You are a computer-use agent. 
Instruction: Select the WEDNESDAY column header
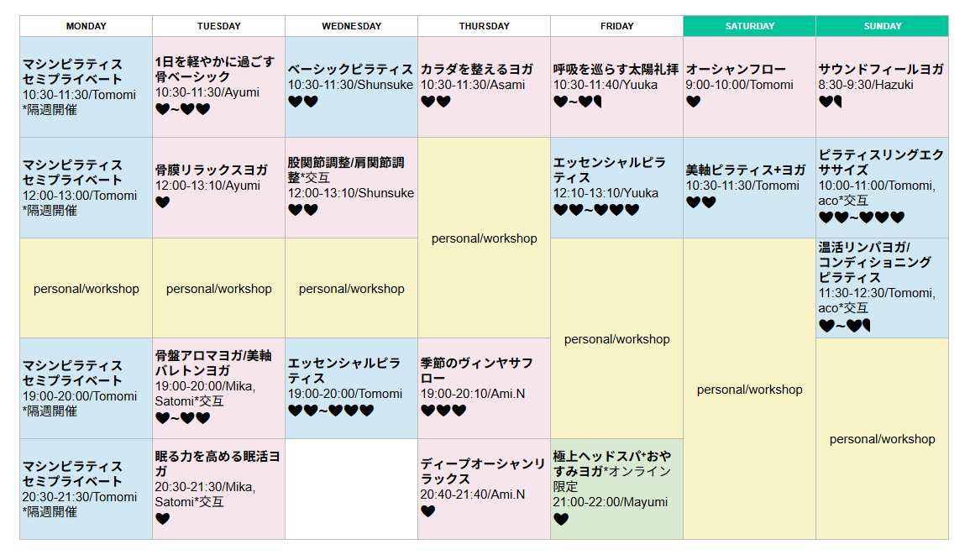tap(352, 26)
